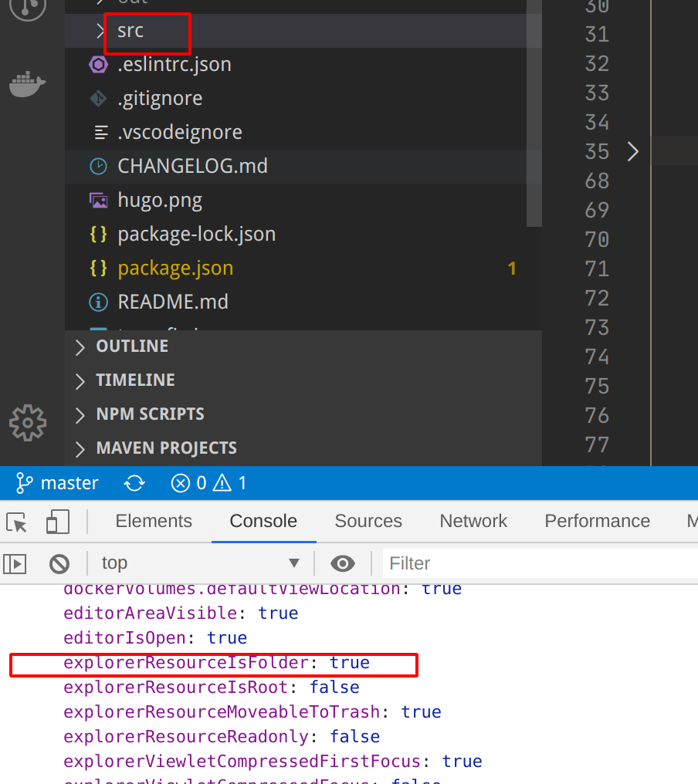Open the top JavaScript context dropdown
698x784 pixels.
coord(200,563)
